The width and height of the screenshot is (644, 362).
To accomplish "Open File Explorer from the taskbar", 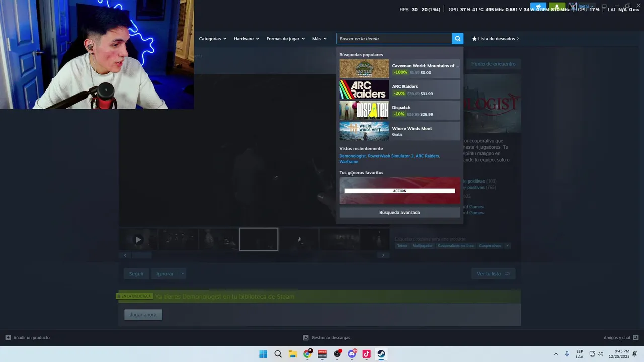I will click(x=293, y=354).
